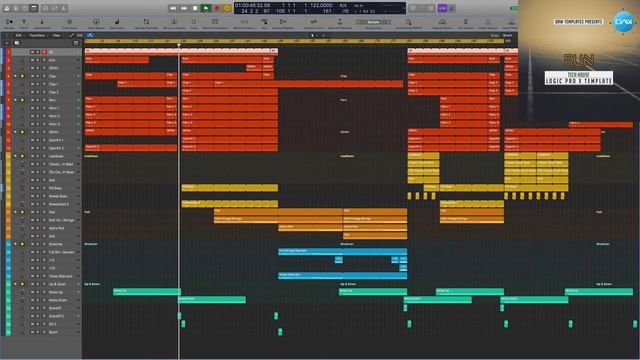
Task: Click the Split by Playhead toolbar icon
Action: click(x=146, y=23)
